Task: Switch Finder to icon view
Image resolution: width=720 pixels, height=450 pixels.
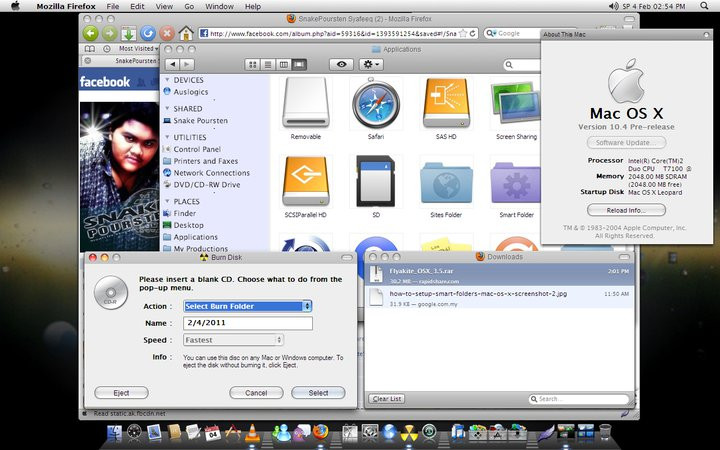Action: [x=253, y=65]
